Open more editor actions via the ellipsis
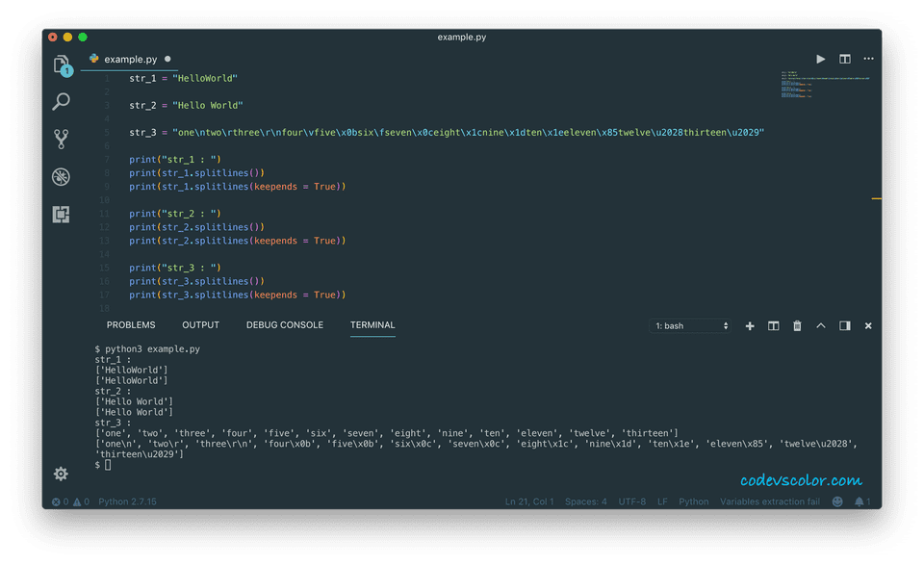 click(868, 59)
